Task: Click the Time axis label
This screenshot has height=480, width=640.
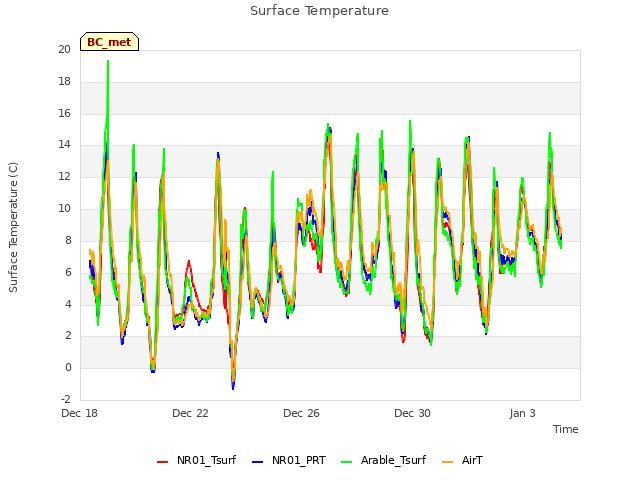Action: pyautogui.click(x=566, y=429)
